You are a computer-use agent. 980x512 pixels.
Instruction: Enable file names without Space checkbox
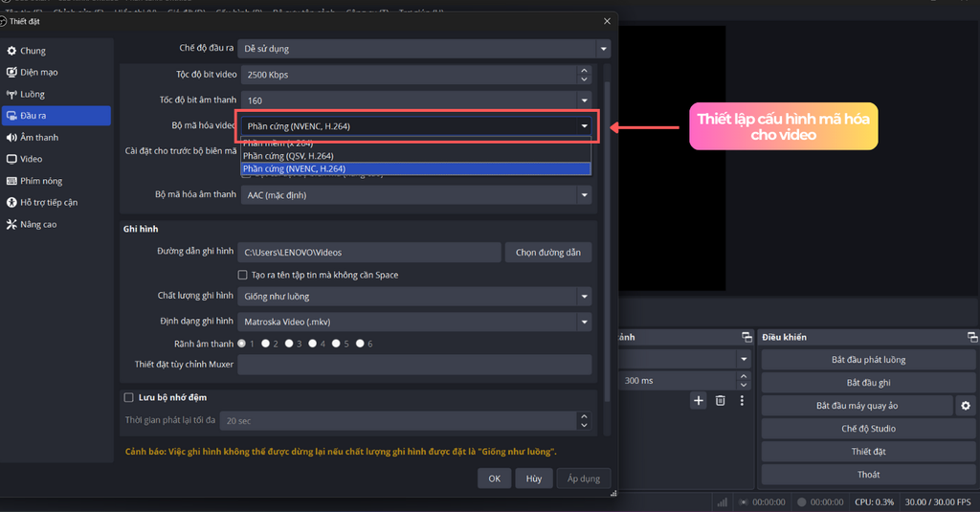point(242,275)
